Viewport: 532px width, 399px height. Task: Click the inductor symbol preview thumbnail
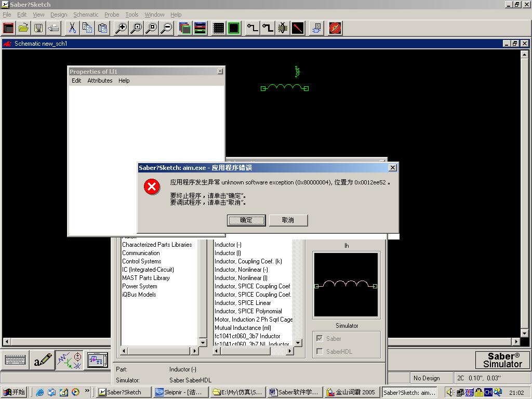[x=345, y=285]
